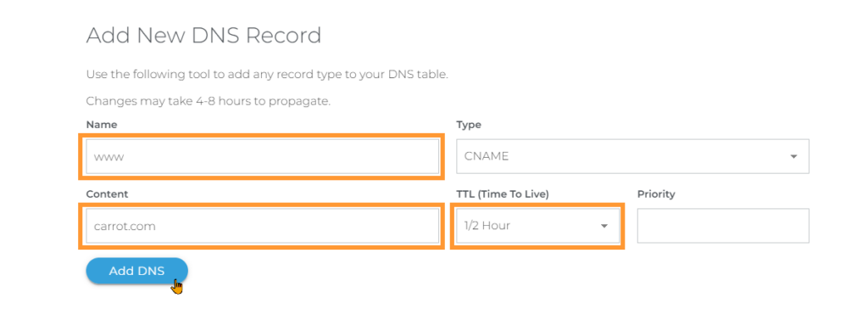Image resolution: width=868 pixels, height=309 pixels.
Task: Click the Type field label
Action: pyautogui.click(x=468, y=125)
